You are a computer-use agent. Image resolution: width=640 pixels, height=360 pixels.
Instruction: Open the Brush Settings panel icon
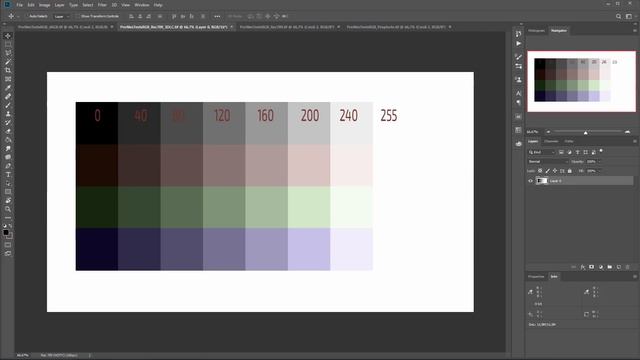[x=518, y=57]
